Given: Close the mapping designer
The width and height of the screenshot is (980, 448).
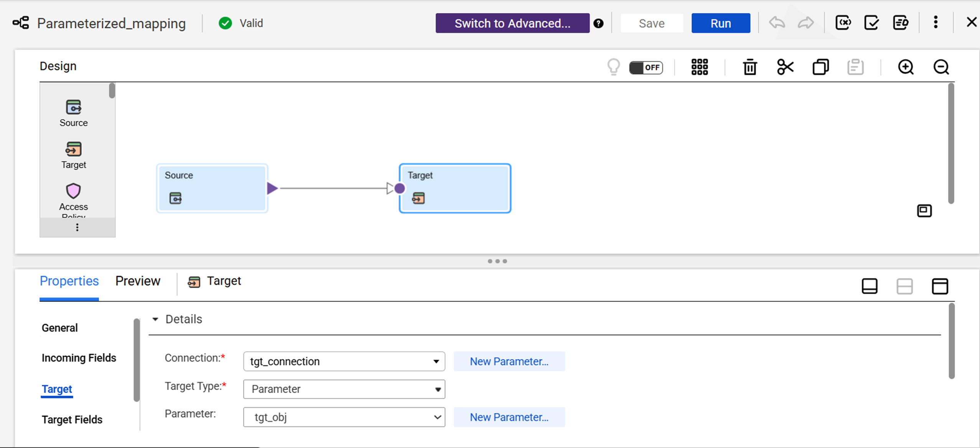Looking at the screenshot, I should [x=971, y=22].
